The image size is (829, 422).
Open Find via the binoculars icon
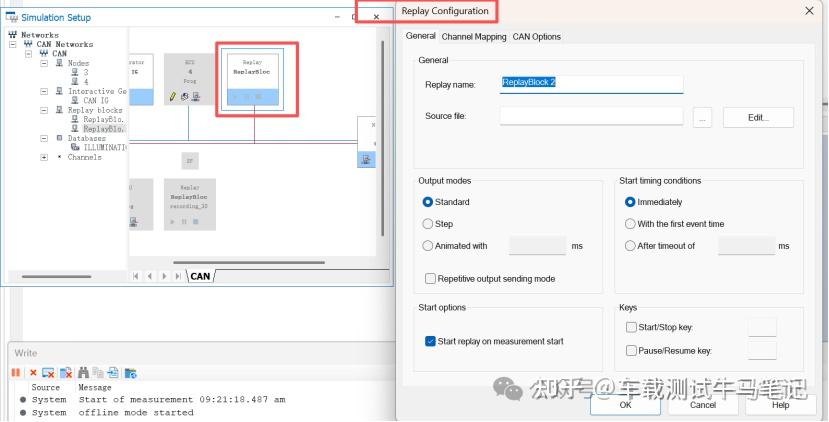[83, 373]
